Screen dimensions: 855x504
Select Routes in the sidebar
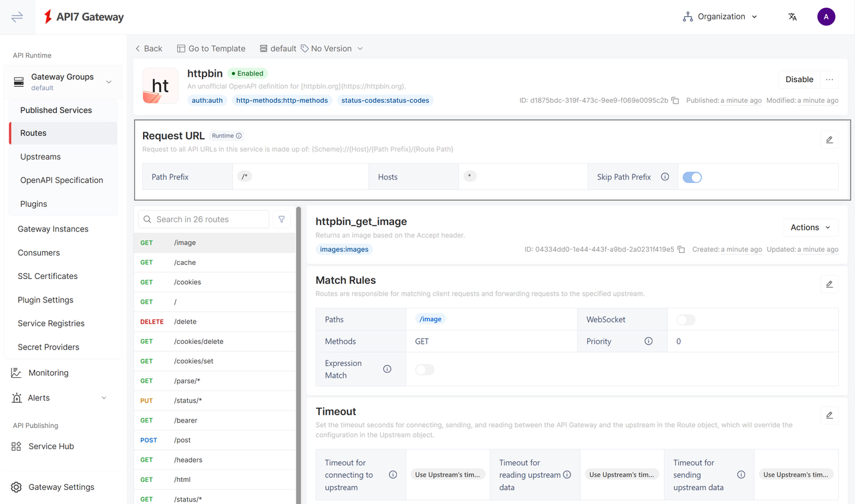pyautogui.click(x=63, y=133)
